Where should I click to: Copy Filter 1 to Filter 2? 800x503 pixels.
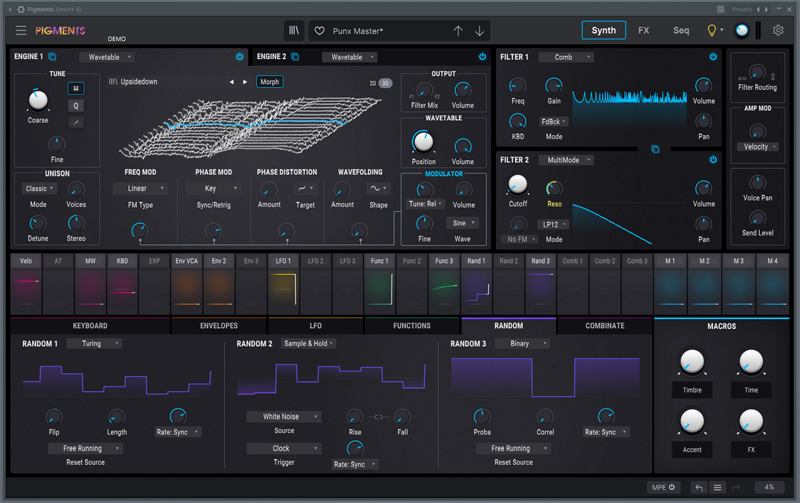pyautogui.click(x=655, y=149)
